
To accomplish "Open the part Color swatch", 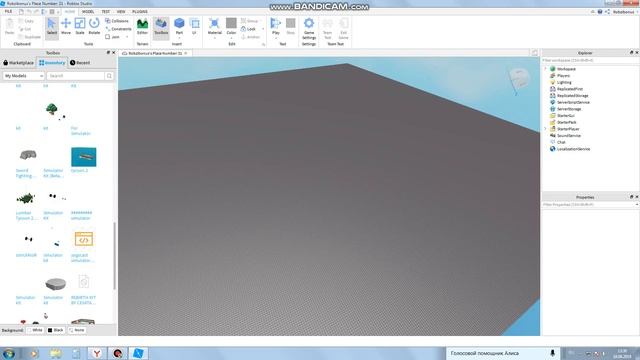I will pos(231,23).
